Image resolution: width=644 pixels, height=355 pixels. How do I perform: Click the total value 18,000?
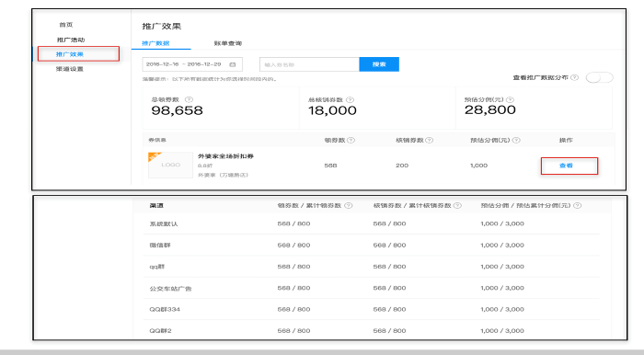coord(332,110)
